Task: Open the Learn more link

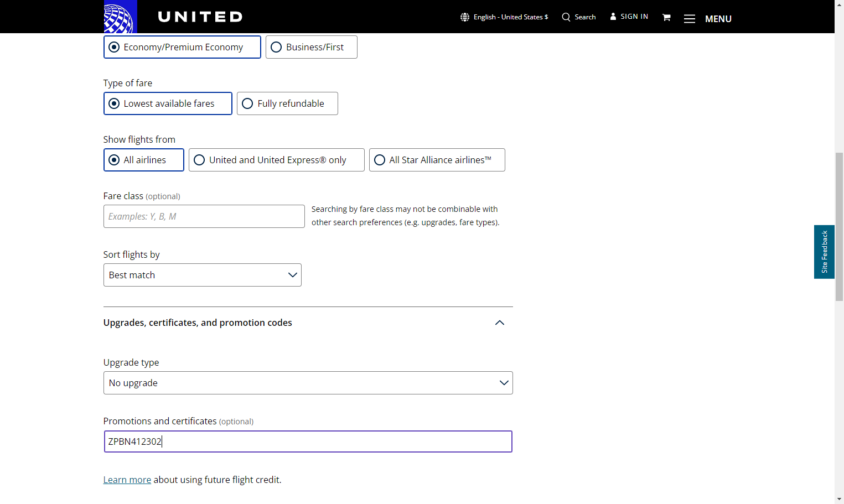Action: [x=127, y=480]
